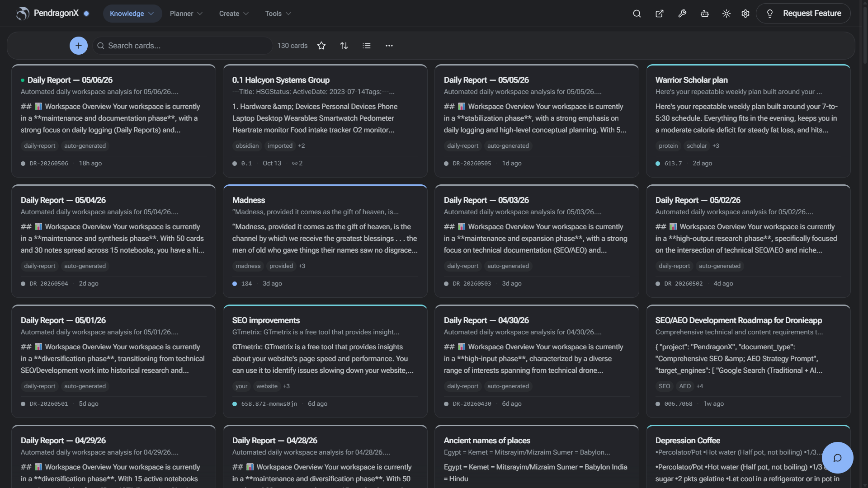Click the obsidian tag on Halcyon card
868x488 pixels.
click(x=247, y=146)
